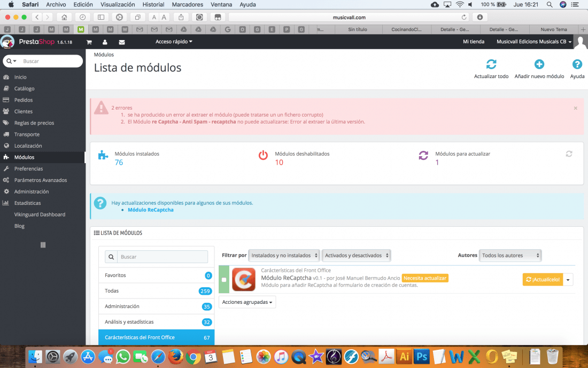Open Safari downloads button
The width and height of the screenshot is (588, 368).
tap(480, 17)
